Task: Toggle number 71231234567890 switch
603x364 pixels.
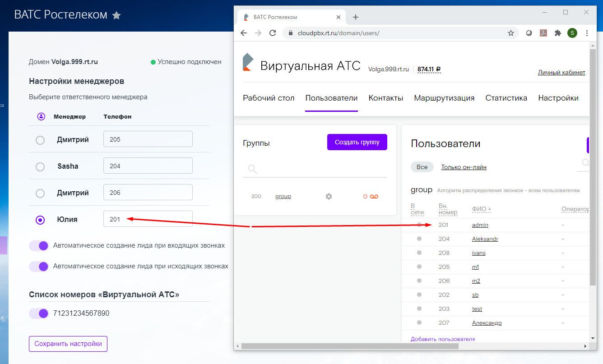Action: (39, 313)
